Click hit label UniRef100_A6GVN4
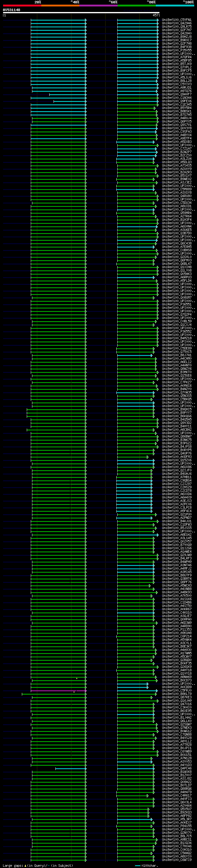197x868 pixels. (x=177, y=226)
